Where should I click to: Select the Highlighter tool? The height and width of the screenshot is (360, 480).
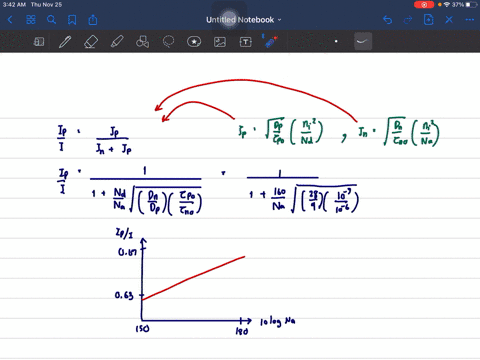pos(117,42)
